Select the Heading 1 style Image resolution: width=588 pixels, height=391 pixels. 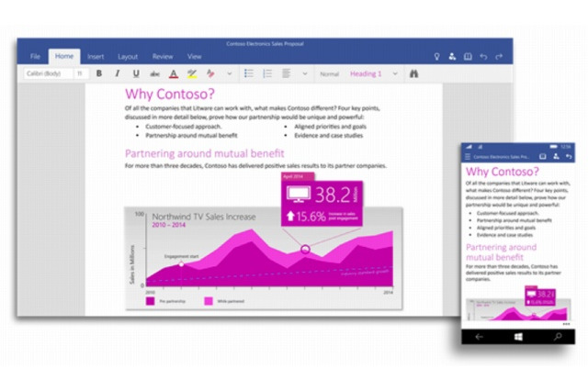(366, 73)
